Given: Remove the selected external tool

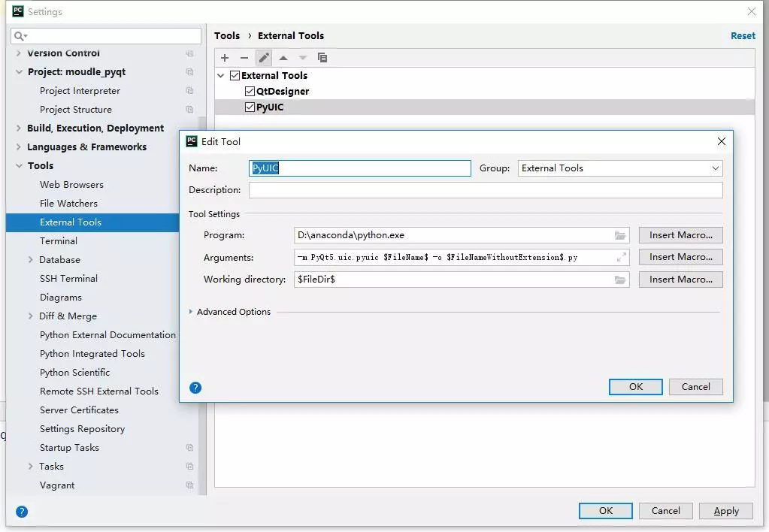Looking at the screenshot, I should tap(244, 57).
